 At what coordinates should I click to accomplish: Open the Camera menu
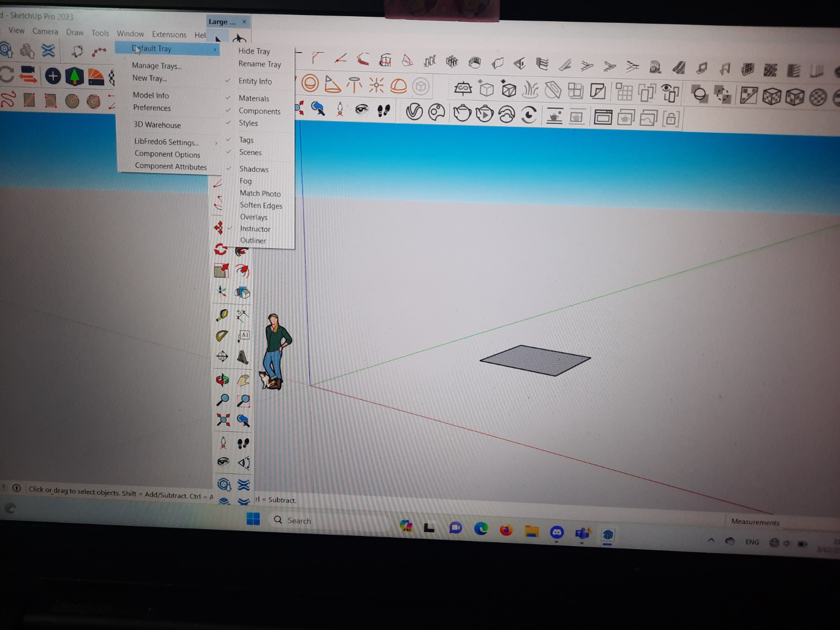point(45,31)
